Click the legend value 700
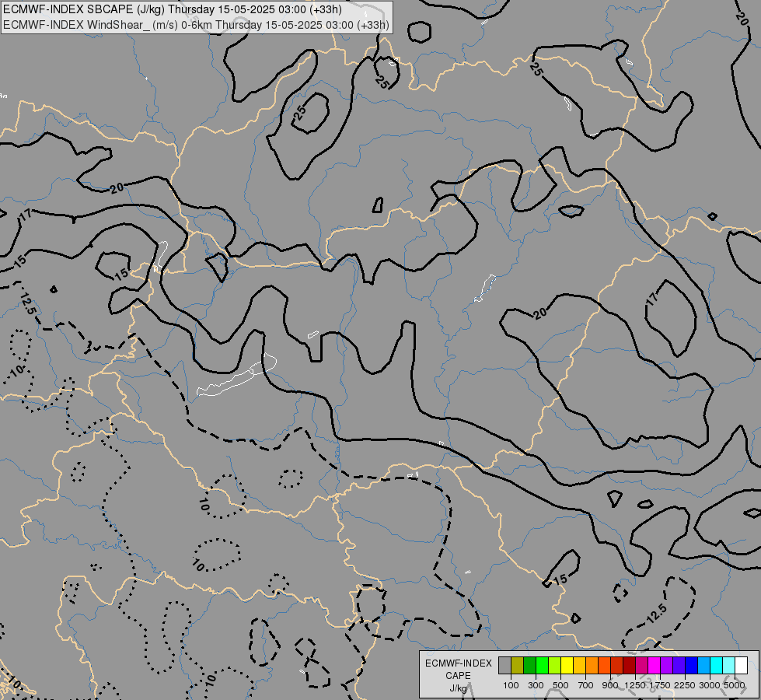 pyautogui.click(x=586, y=685)
